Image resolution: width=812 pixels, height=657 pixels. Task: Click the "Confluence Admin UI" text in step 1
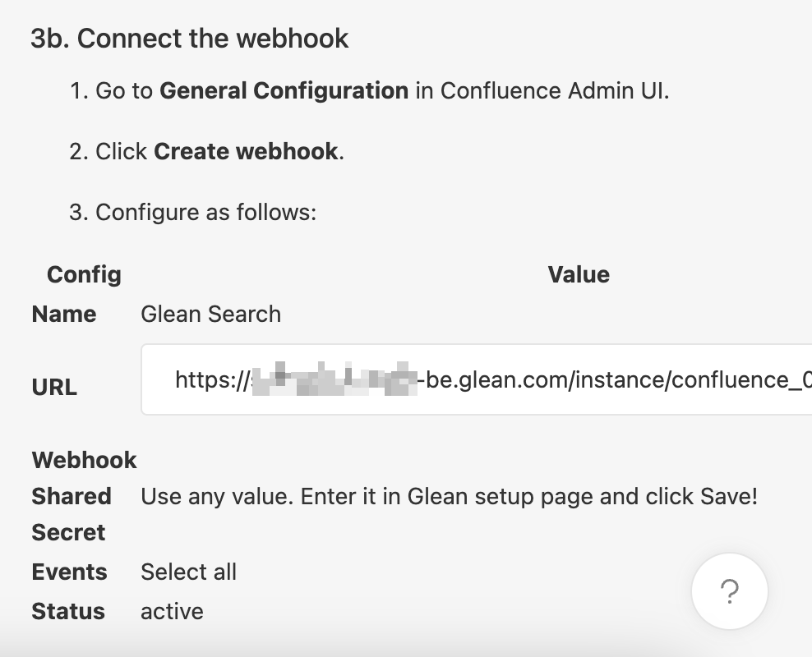coord(554,90)
